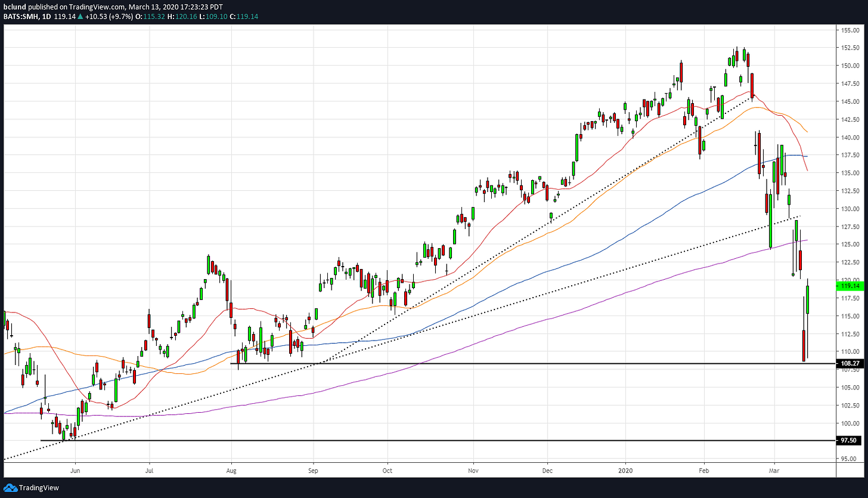This screenshot has height=498, width=868.
Task: Click the Dec label on time axis
Action: [x=548, y=470]
